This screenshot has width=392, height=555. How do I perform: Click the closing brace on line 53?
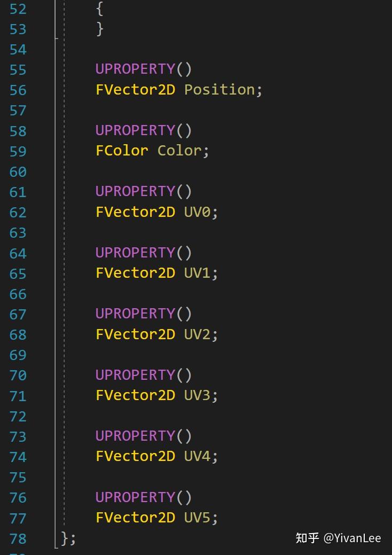point(100,29)
